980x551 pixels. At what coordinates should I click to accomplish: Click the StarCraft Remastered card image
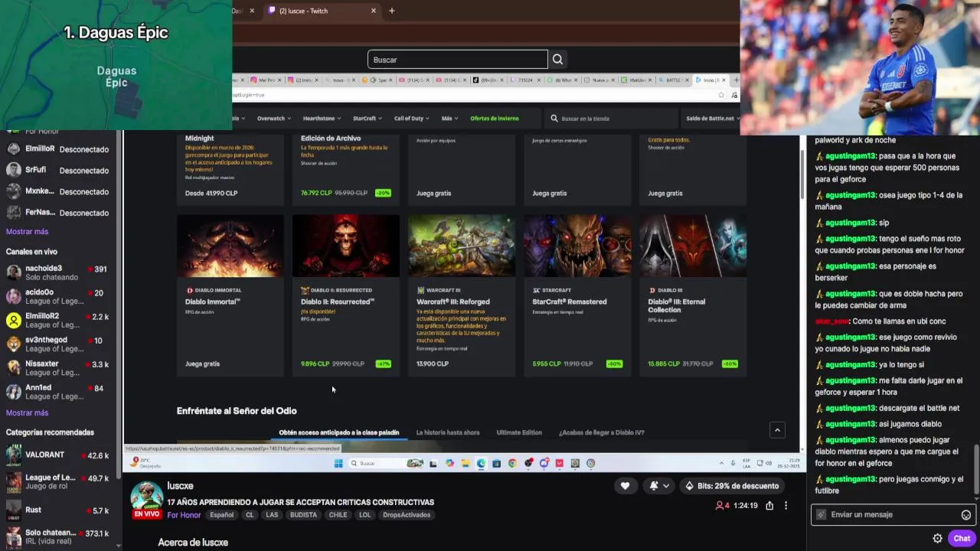coord(577,246)
